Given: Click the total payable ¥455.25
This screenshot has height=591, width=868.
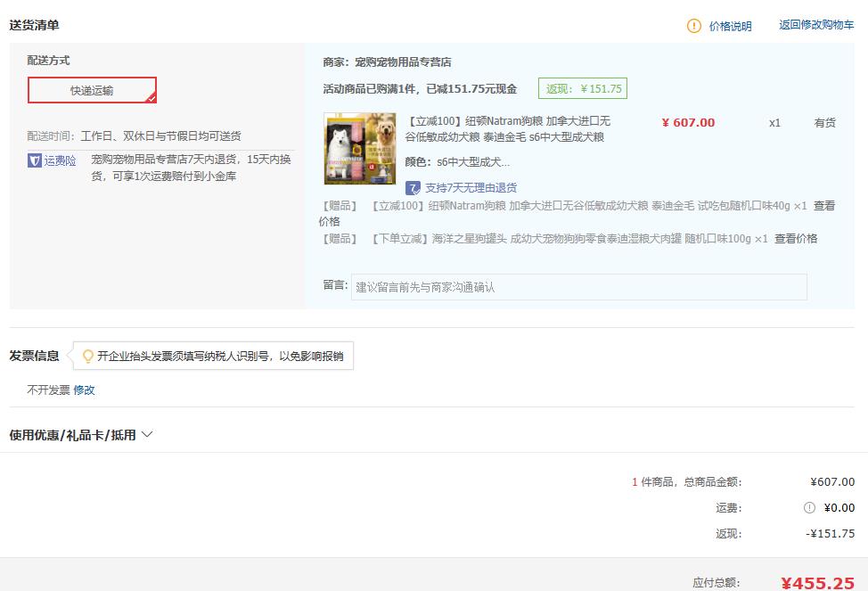Looking at the screenshot, I should (x=817, y=583).
